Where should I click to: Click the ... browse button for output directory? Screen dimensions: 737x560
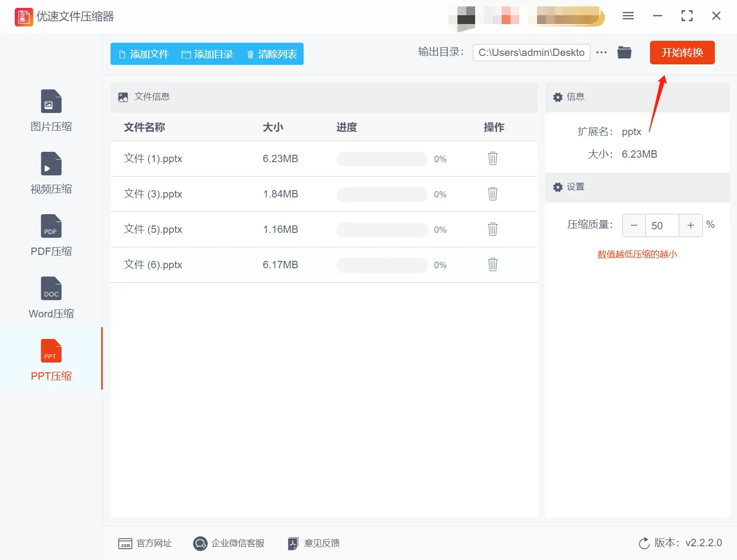pos(601,52)
